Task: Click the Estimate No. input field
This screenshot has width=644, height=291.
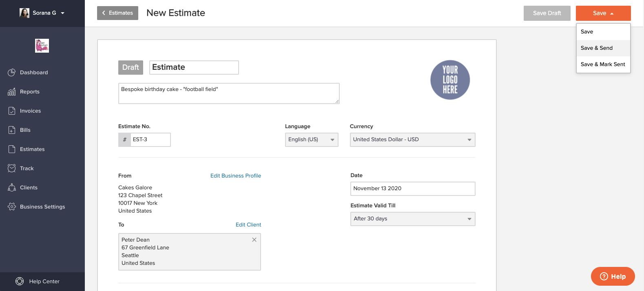Action: [x=150, y=140]
